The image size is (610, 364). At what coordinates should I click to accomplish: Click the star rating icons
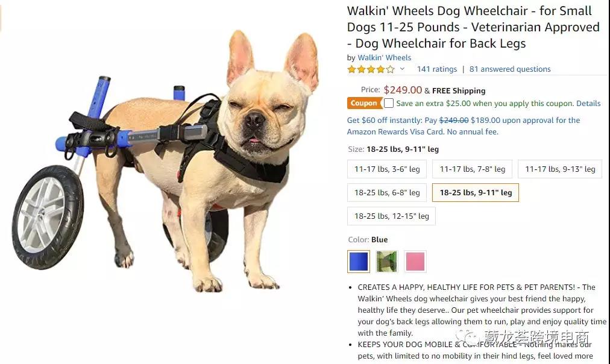click(371, 70)
